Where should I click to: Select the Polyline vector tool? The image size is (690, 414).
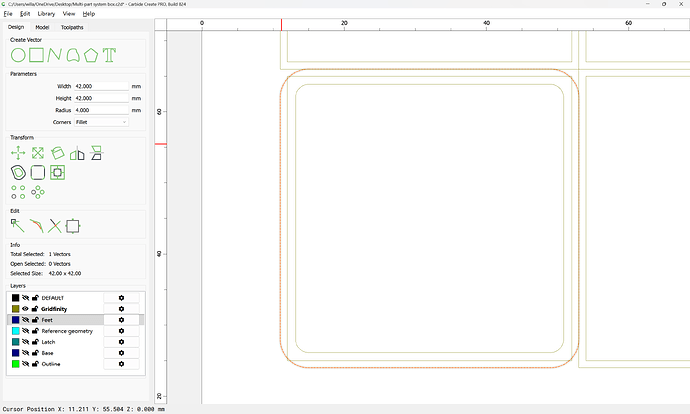coord(55,55)
